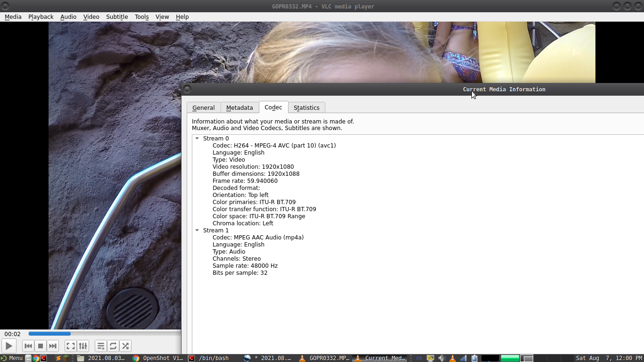The image size is (644, 362).
Task: Open the View menu
Action: click(162, 16)
